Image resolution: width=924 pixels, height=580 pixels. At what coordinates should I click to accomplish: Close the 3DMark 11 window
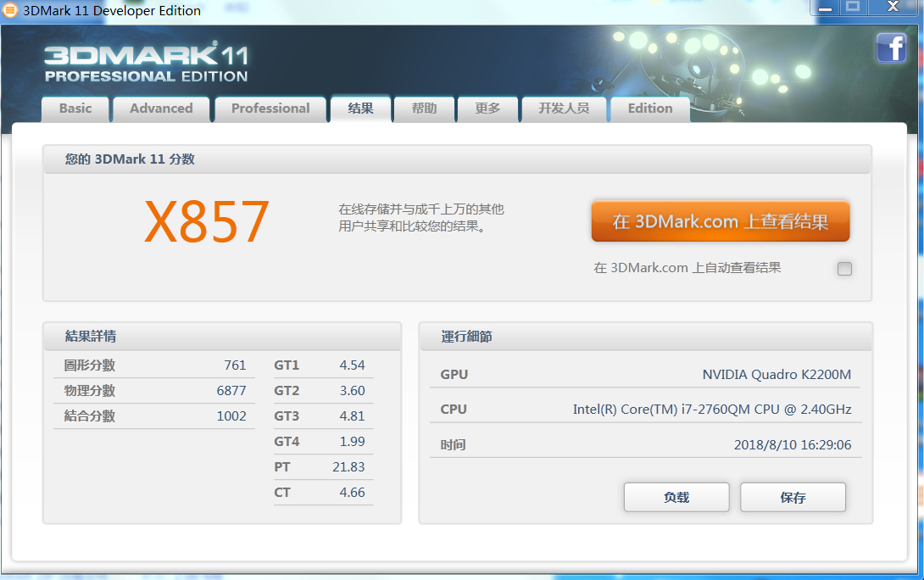coord(893,8)
